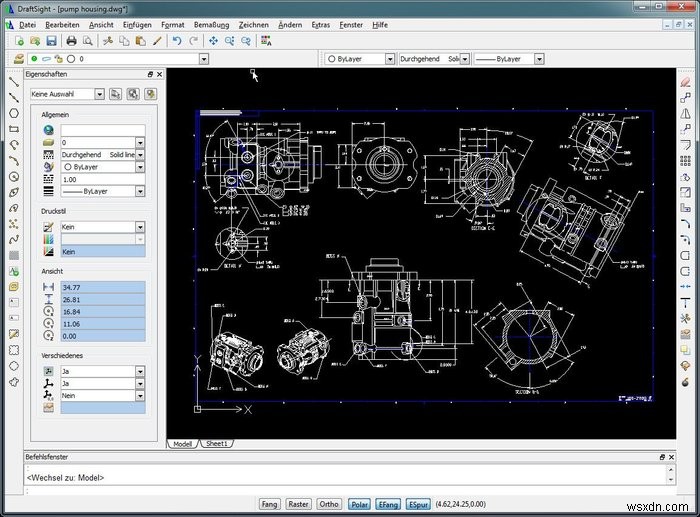Open the Hilfe menu
The image size is (700, 517).
point(380,25)
